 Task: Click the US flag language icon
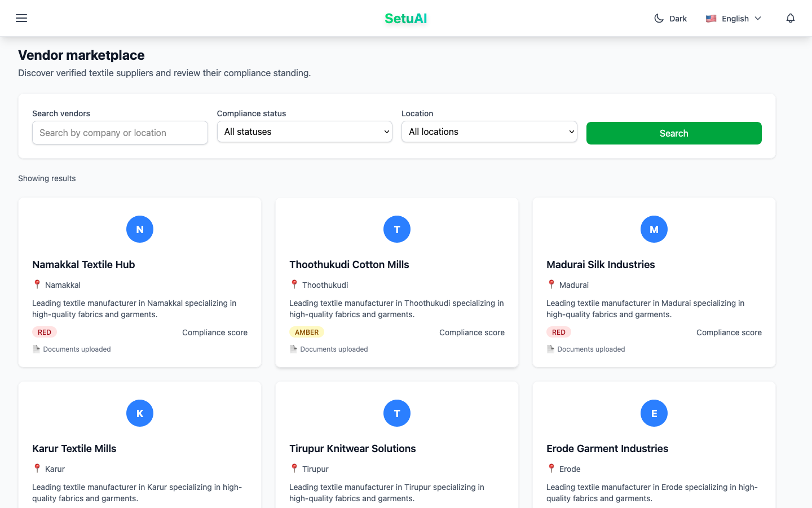[x=711, y=19]
